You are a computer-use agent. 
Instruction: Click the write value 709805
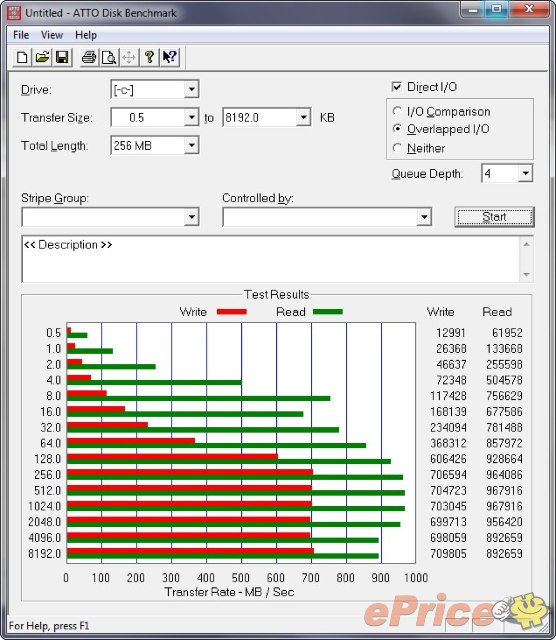click(x=448, y=553)
